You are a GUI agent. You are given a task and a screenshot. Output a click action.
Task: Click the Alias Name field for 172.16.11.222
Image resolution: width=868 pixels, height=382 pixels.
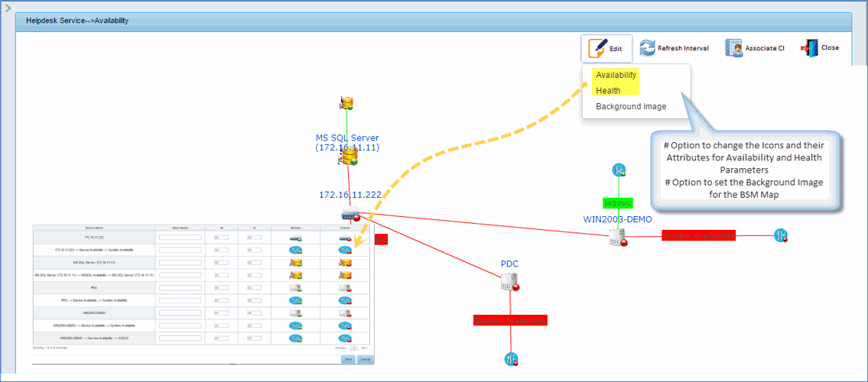[180, 238]
